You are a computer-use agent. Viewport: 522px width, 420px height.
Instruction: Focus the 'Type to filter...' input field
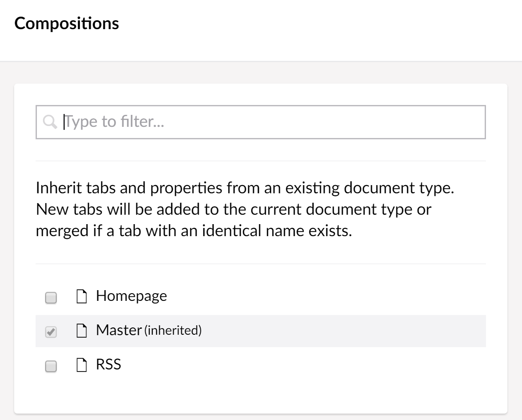pyautogui.click(x=257, y=122)
